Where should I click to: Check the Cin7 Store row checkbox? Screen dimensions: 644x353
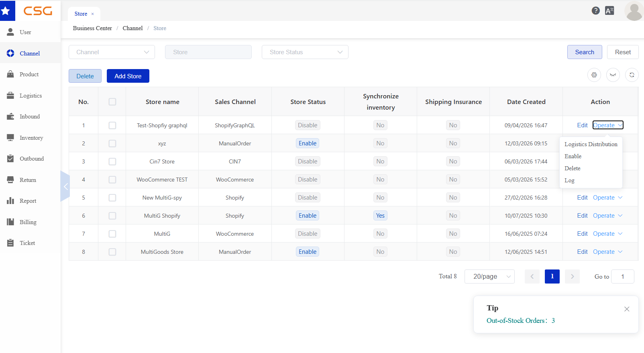(112, 161)
